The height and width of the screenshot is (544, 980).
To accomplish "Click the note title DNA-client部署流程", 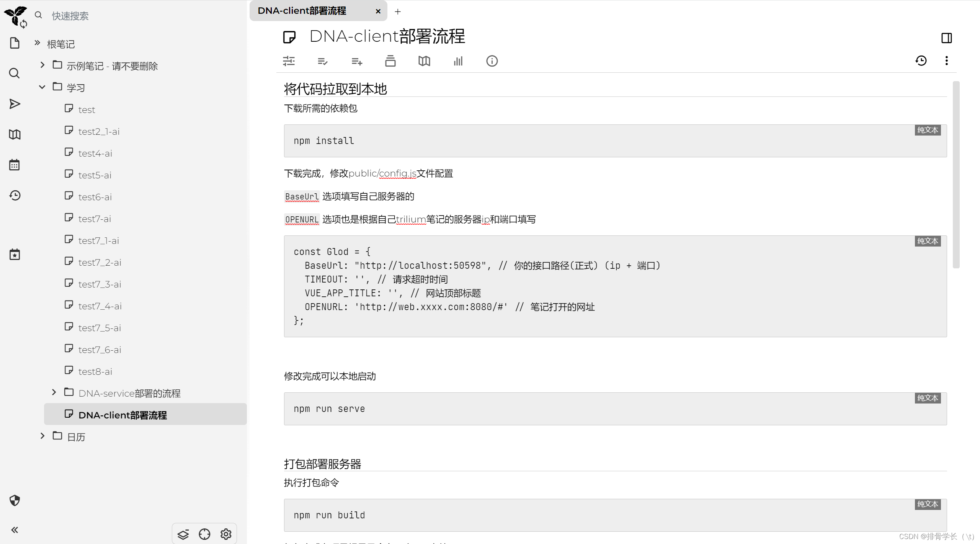I will (x=387, y=36).
